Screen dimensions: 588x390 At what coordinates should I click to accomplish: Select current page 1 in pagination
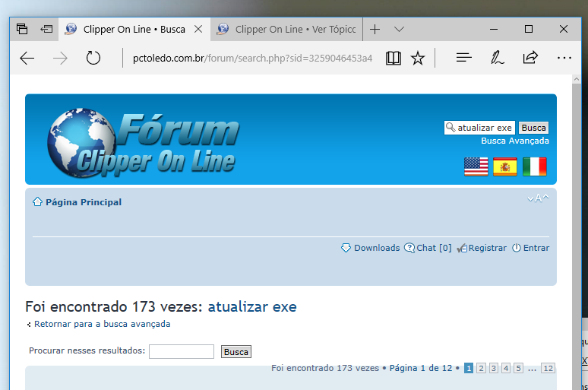(469, 368)
